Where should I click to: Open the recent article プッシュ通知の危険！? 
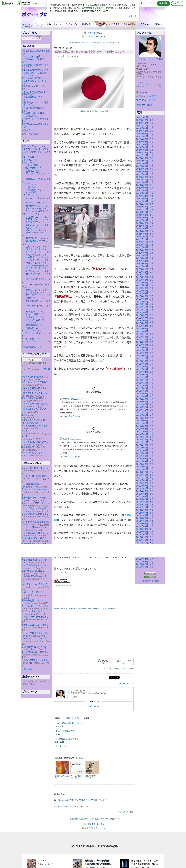(32, 57)
